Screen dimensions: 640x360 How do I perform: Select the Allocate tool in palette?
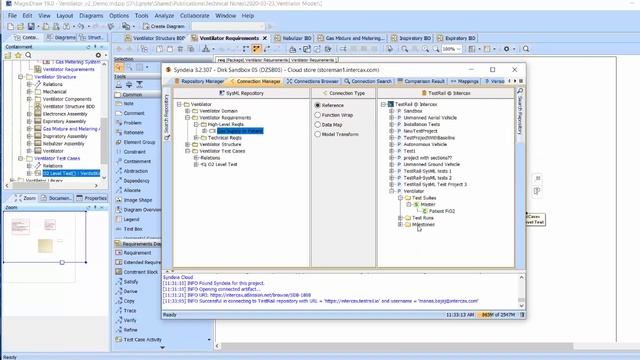pyautogui.click(x=132, y=190)
